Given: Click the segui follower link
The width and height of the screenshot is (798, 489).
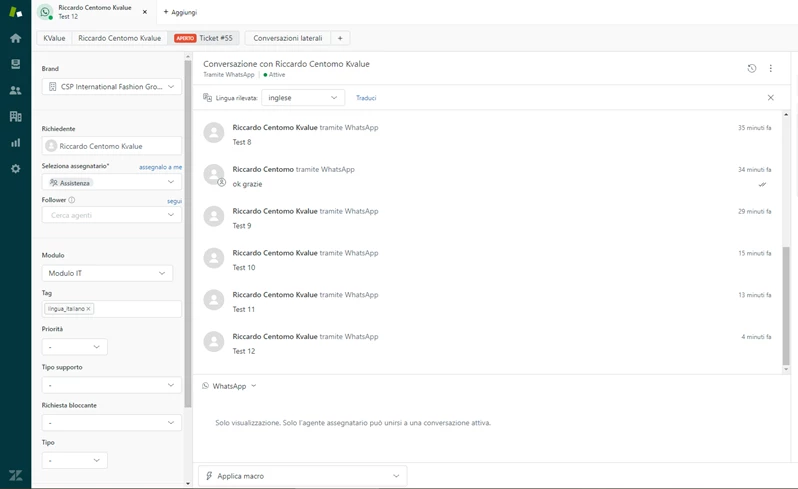Looking at the screenshot, I should coord(175,201).
